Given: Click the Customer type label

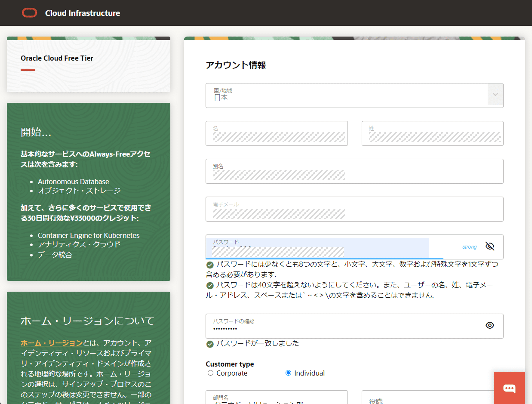Looking at the screenshot, I should pyautogui.click(x=230, y=364).
